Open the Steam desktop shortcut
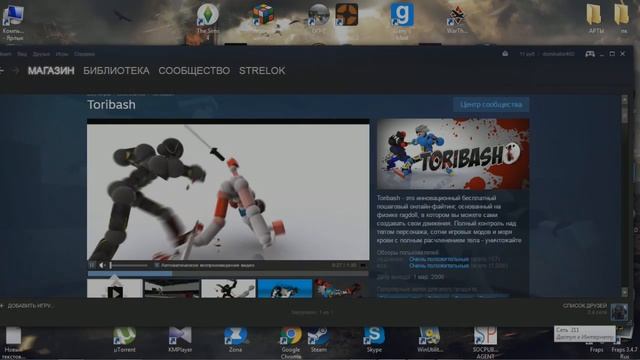 pos(318,340)
